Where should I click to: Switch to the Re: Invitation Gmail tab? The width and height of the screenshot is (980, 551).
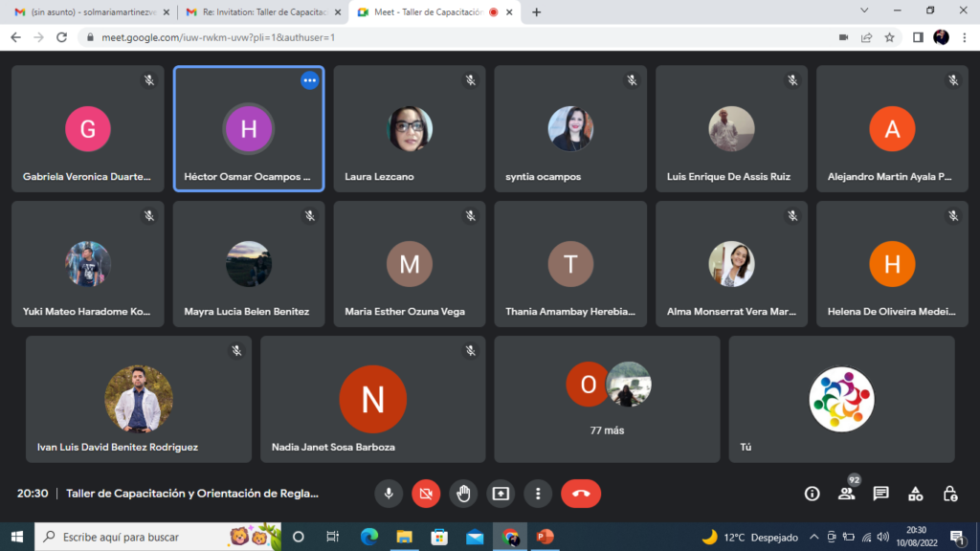pyautogui.click(x=262, y=12)
